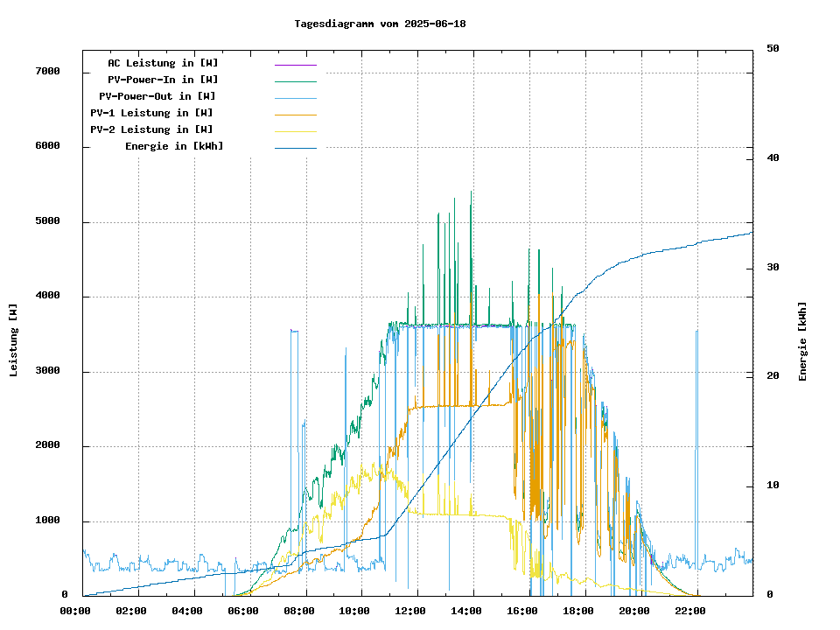Click the yellow PV-2 legend line sample
The width and height of the screenshot is (840, 630).
click(x=295, y=131)
